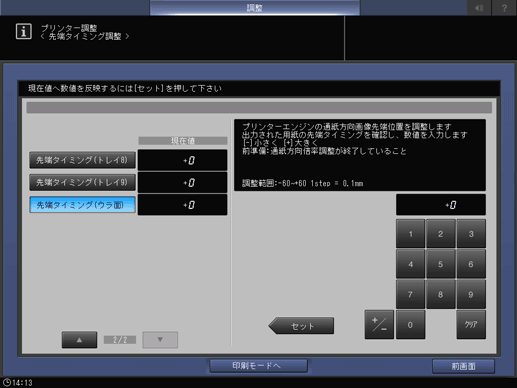Open the info icon beside プリンター調整
517x388 pixels.
[x=24, y=32]
